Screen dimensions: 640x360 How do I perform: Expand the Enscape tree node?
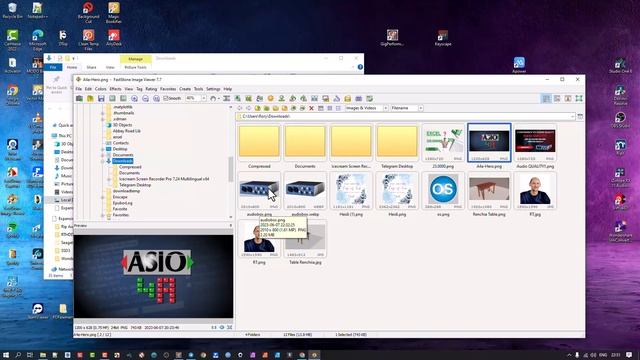click(103, 197)
